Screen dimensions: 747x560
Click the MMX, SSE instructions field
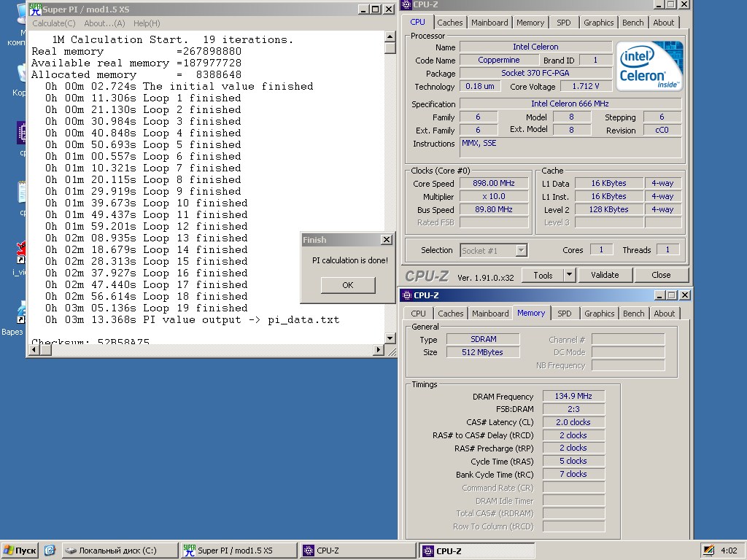tap(570, 147)
